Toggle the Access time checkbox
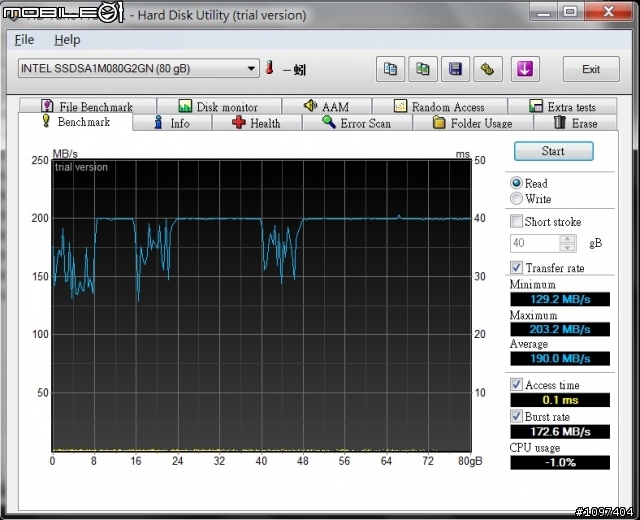 (516, 384)
